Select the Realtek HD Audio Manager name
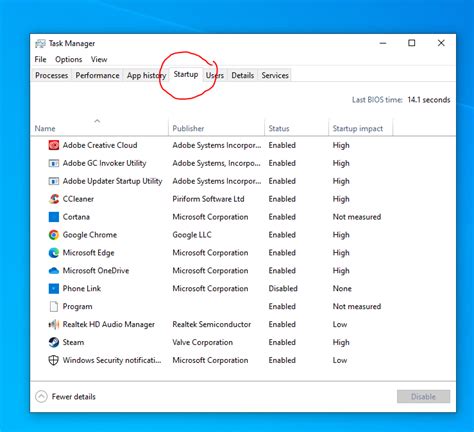This screenshot has height=432, width=474. 109,325
